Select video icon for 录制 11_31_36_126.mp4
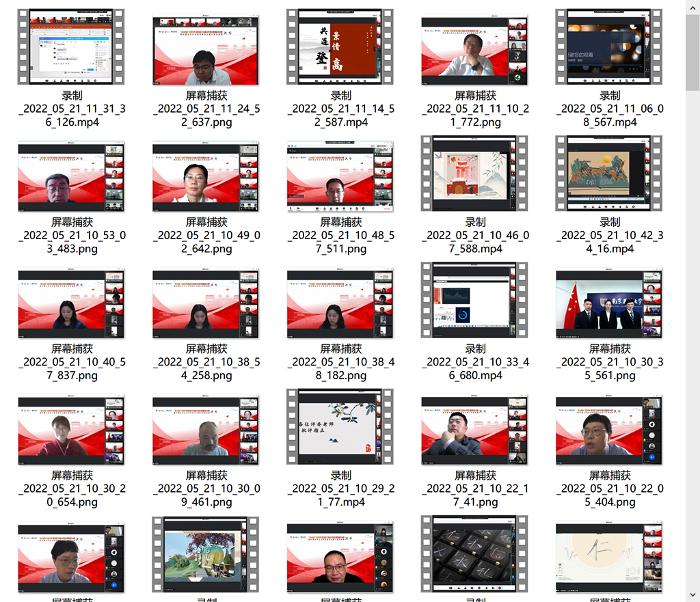 72,47
